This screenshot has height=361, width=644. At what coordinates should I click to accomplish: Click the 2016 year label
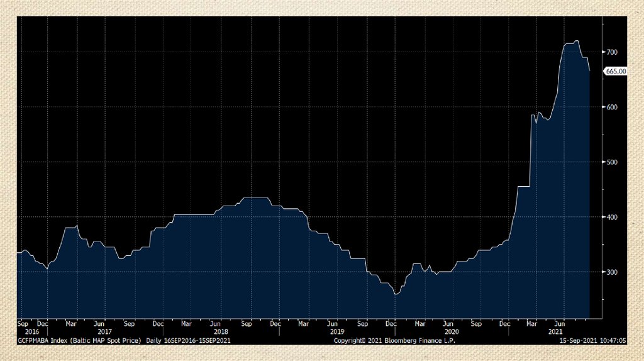tap(32, 331)
